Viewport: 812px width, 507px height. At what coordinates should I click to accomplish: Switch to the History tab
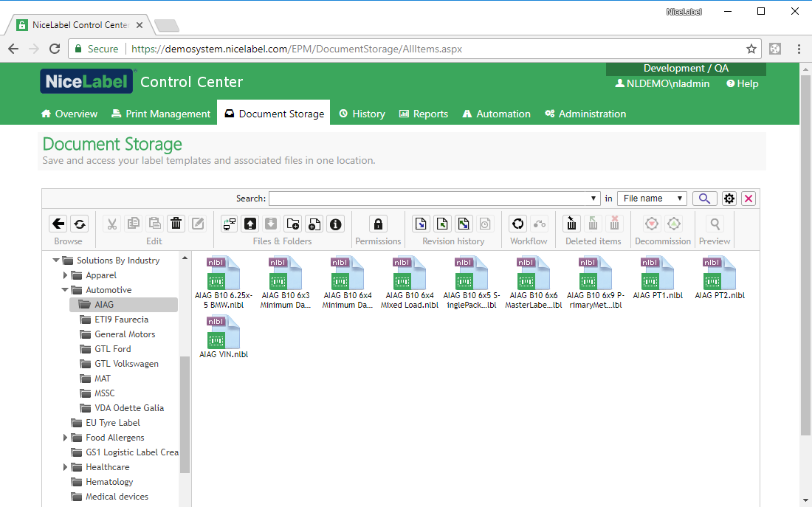click(x=362, y=114)
